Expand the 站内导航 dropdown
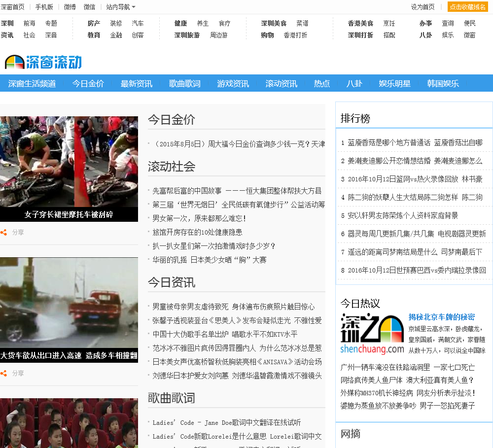 121,7
